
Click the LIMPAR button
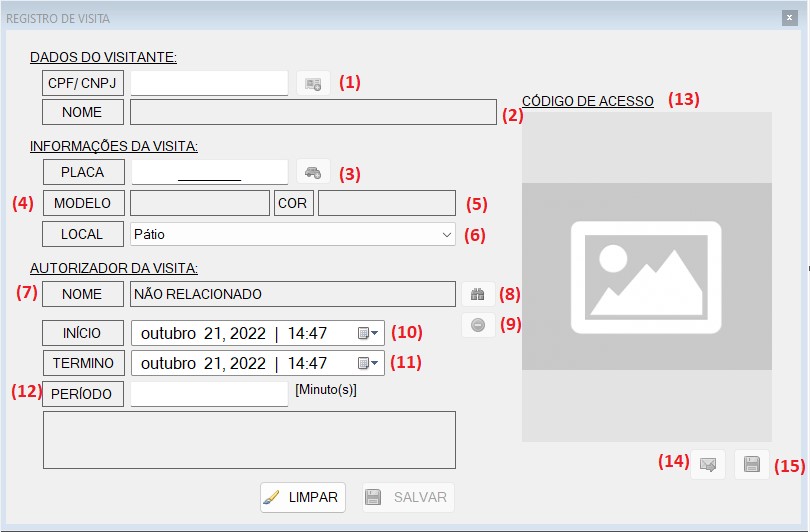coord(303,497)
